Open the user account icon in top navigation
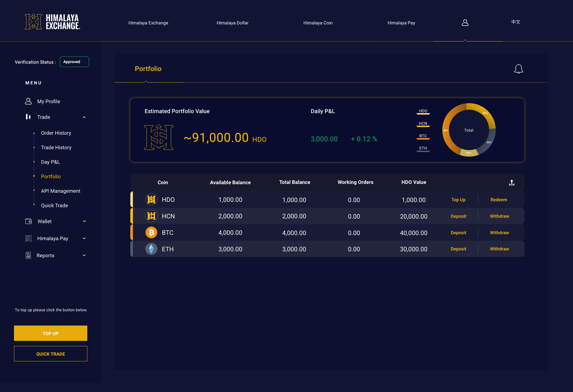Image resolution: width=573 pixels, height=392 pixels. tap(465, 23)
